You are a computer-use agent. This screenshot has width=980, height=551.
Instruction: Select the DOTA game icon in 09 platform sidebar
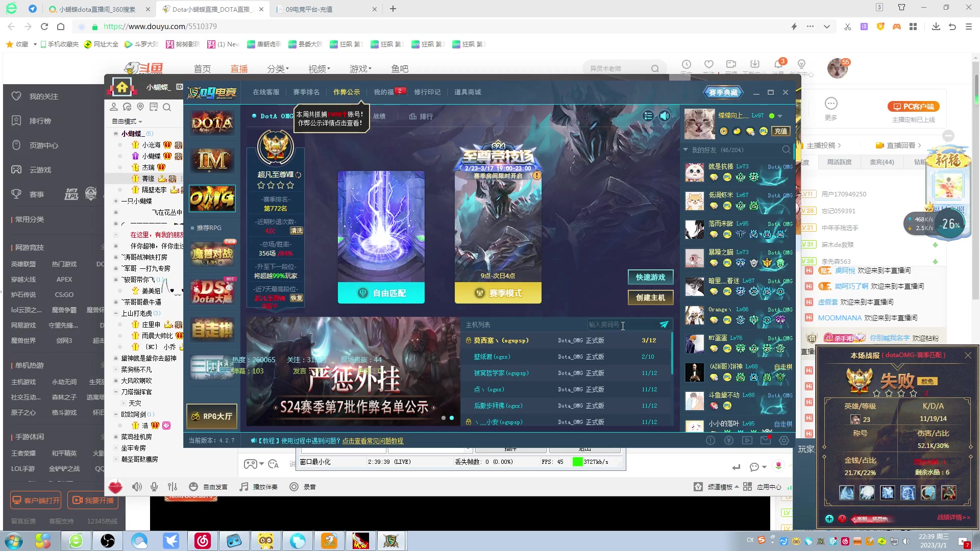click(212, 122)
